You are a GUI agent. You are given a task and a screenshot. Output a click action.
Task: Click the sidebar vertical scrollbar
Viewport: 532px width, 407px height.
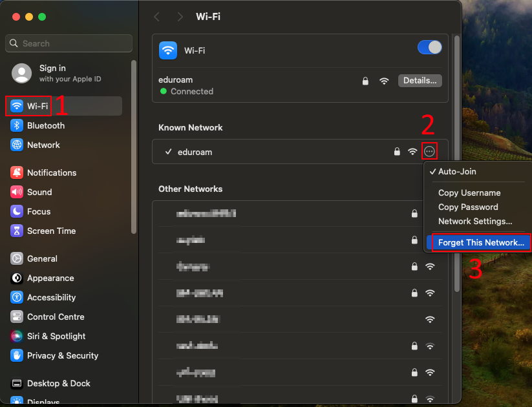(134, 147)
